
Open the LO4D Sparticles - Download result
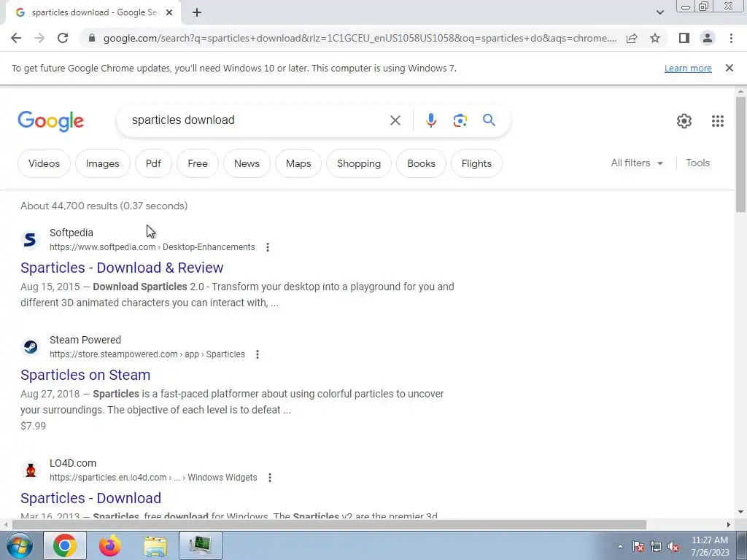point(90,498)
